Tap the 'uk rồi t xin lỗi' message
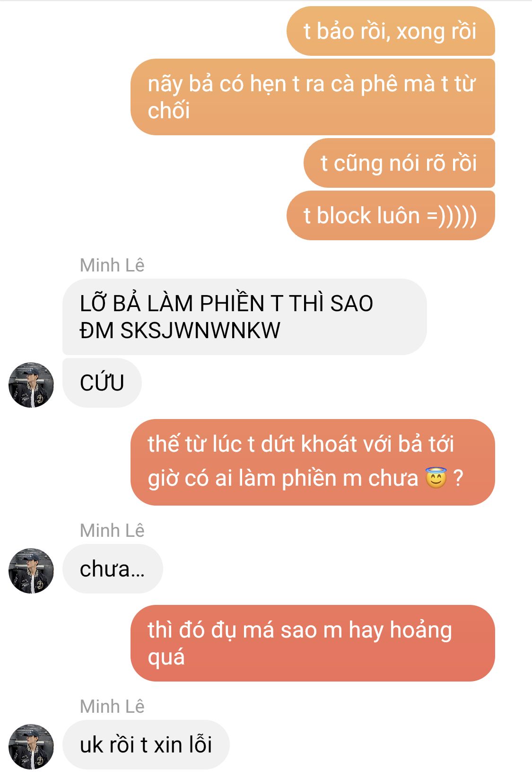Viewport: 532px width, 778px height. pyautogui.click(x=146, y=745)
